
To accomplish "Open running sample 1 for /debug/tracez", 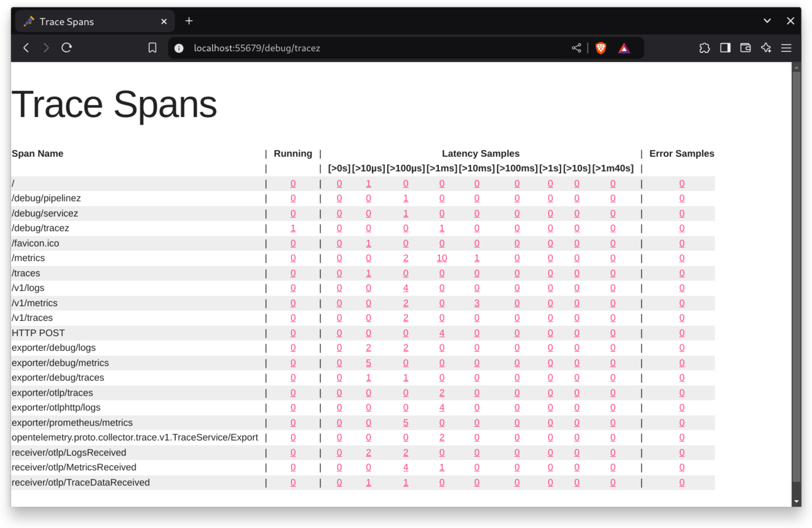I will (x=293, y=228).
